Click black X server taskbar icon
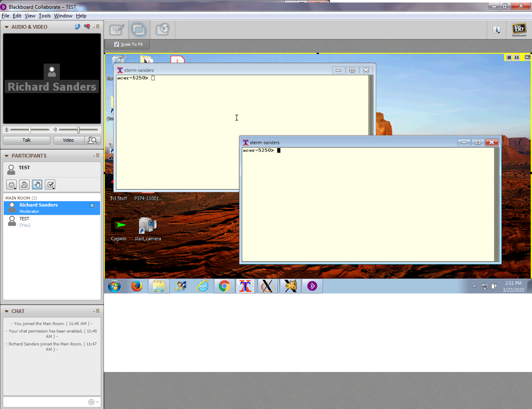The height and width of the screenshot is (409, 532). pyautogui.click(x=267, y=286)
